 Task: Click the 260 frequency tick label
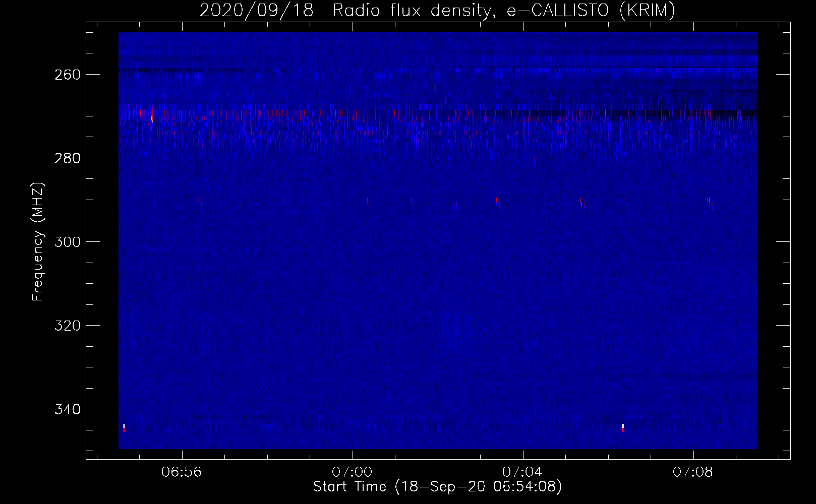coord(67,75)
